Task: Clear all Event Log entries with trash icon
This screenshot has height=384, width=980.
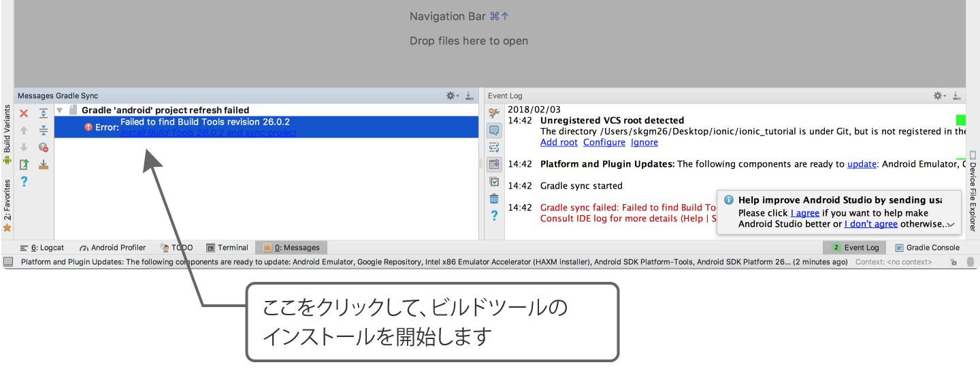Action: click(x=494, y=199)
